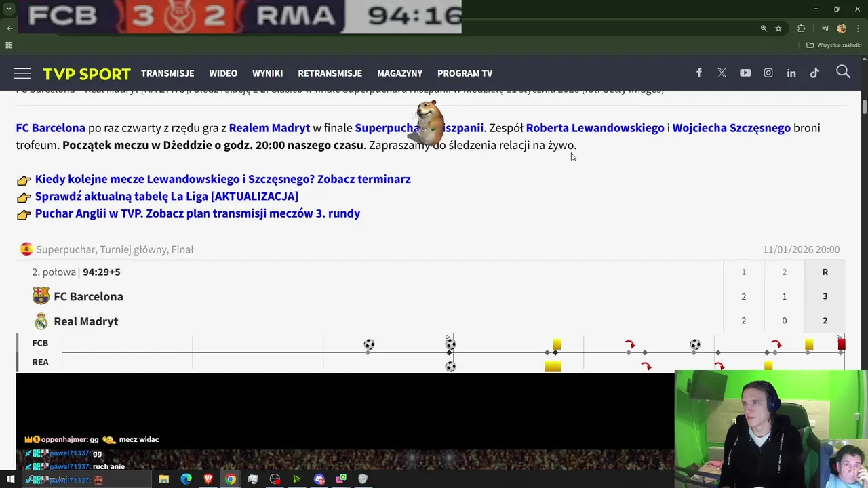Viewport: 868px width, 488px height.
Task: Go back with the browser back arrow
Action: (x=9, y=28)
